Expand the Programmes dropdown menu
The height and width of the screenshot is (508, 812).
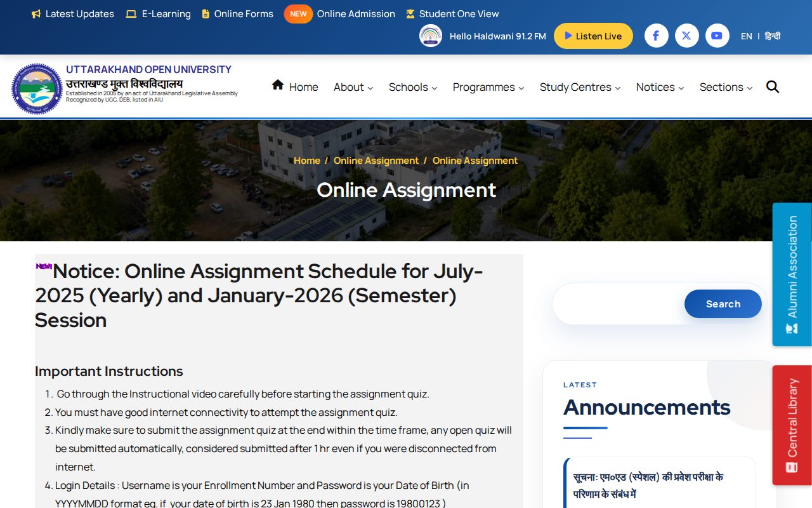tap(488, 87)
